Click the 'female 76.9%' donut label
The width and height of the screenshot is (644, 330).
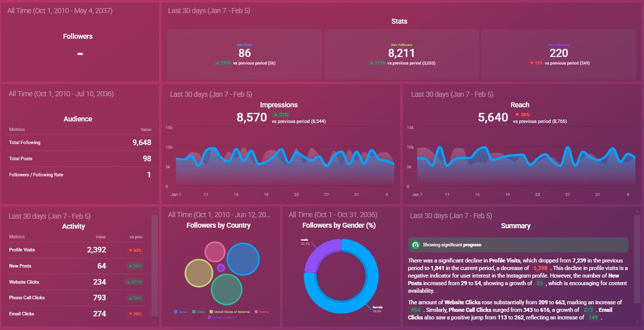[x=377, y=309]
